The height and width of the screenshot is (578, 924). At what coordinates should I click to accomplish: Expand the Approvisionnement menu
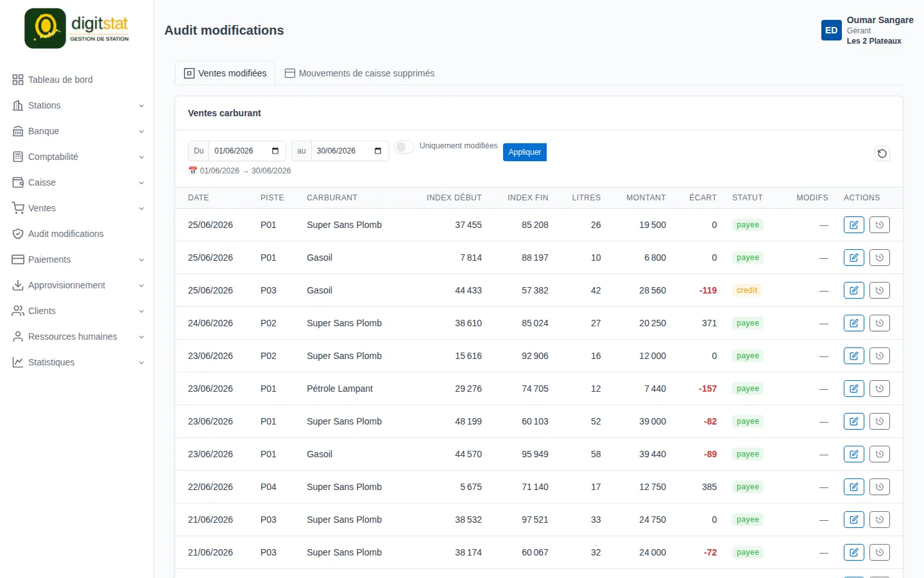pyautogui.click(x=77, y=285)
